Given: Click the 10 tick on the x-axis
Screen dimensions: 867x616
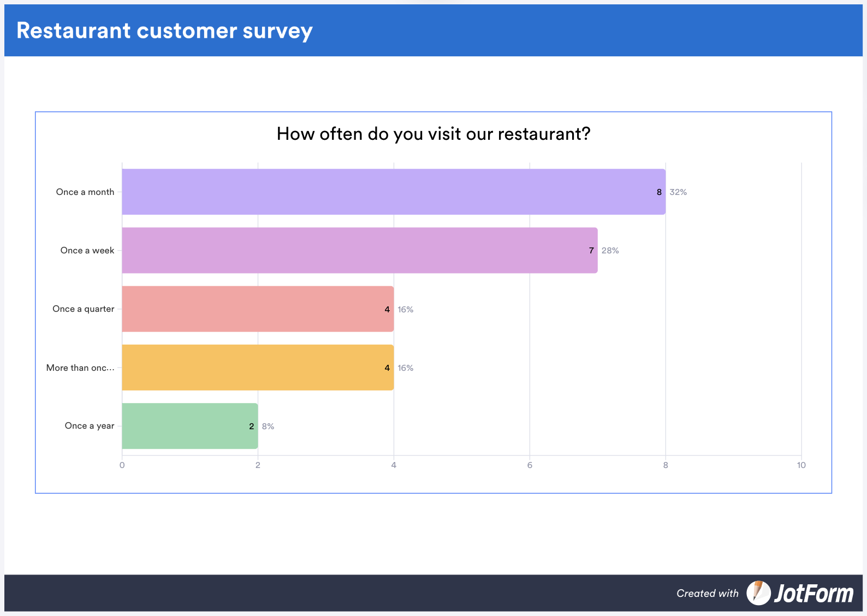Looking at the screenshot, I should click(801, 465).
